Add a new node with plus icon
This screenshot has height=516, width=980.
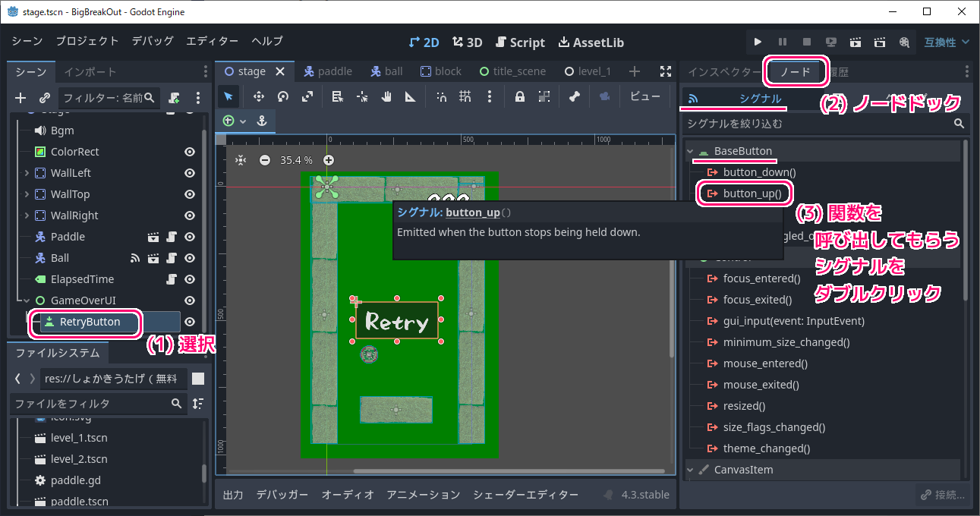[x=20, y=98]
